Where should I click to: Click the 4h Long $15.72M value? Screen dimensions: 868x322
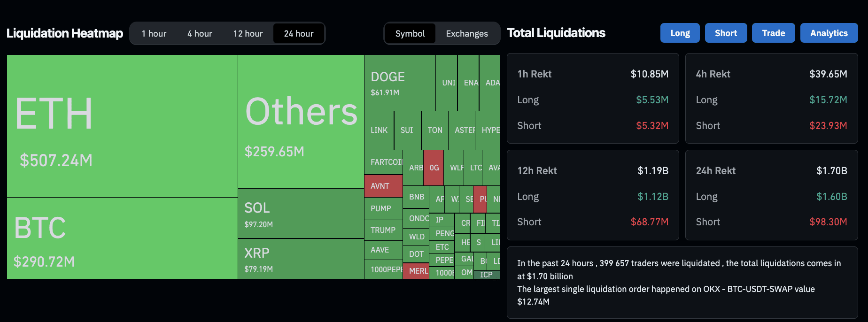tap(828, 100)
